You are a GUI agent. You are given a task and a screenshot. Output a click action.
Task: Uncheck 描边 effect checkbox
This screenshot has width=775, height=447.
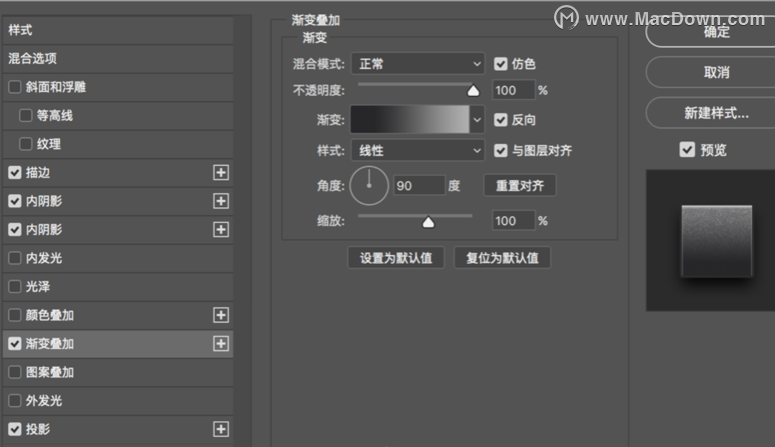tap(15, 173)
